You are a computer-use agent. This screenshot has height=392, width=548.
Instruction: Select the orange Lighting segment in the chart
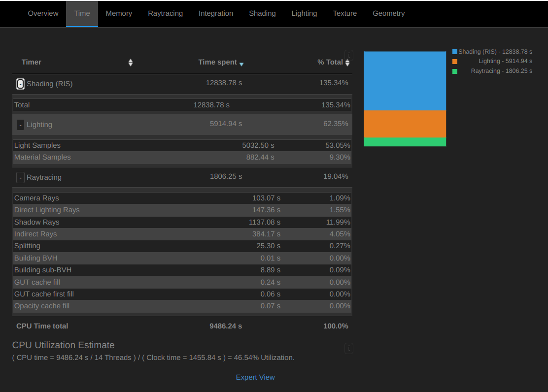[405, 124]
